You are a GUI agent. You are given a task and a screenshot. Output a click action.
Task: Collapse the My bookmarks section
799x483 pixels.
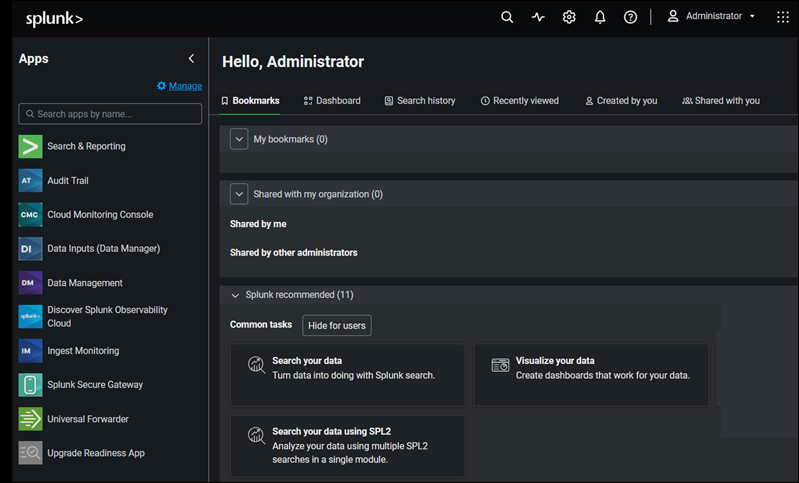[239, 139]
